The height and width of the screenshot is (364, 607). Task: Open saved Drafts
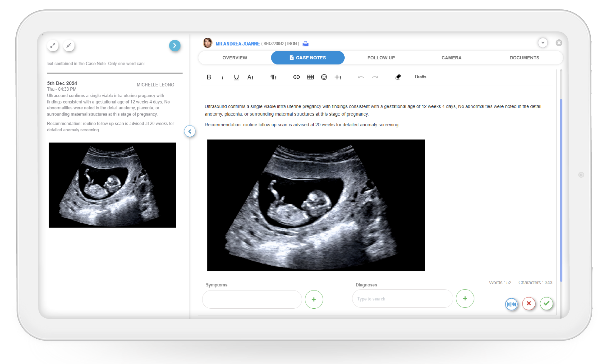click(420, 77)
